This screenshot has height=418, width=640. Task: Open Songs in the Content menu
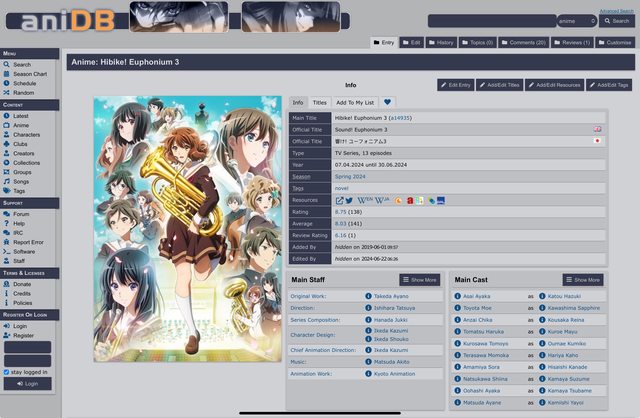click(x=21, y=182)
